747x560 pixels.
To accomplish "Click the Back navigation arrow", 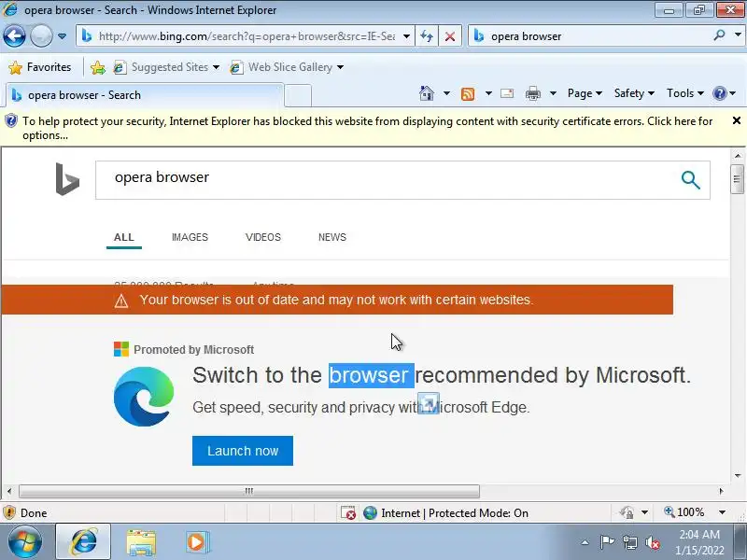I will (14, 36).
